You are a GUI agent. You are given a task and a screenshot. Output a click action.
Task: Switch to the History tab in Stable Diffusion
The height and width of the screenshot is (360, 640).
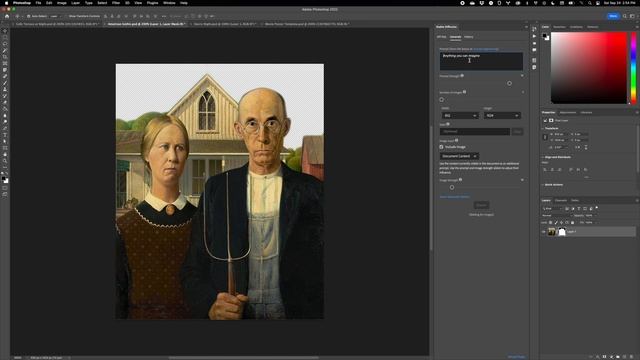point(469,37)
